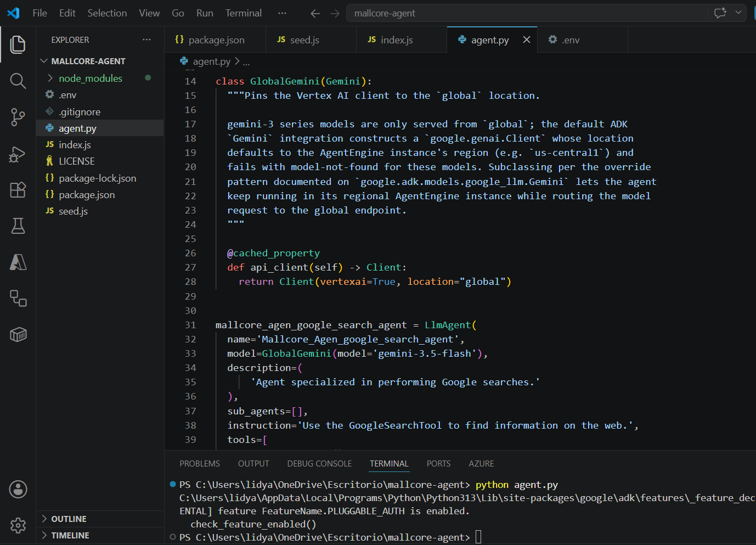Click line number 31 in the gutter
The image size is (756, 545).
pyautogui.click(x=190, y=325)
